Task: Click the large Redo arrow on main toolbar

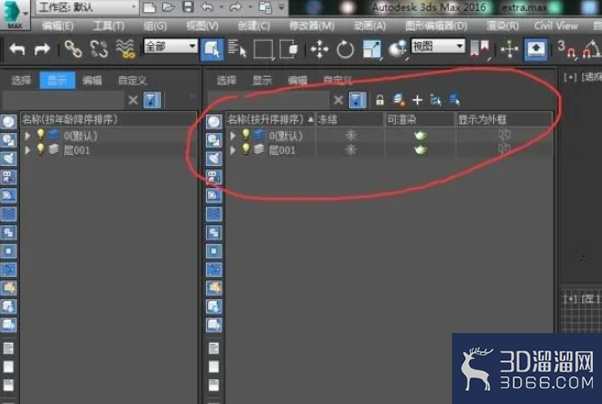Action: tap(42, 49)
